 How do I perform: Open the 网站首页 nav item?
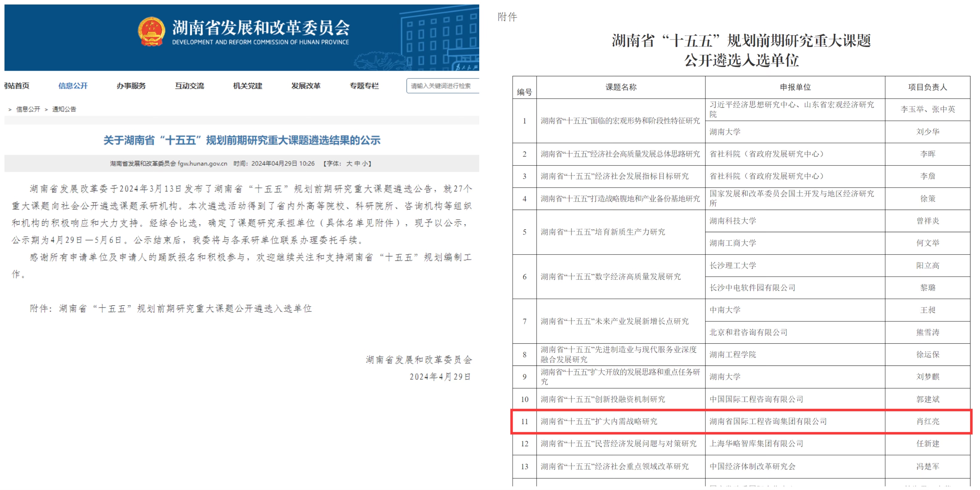click(17, 86)
